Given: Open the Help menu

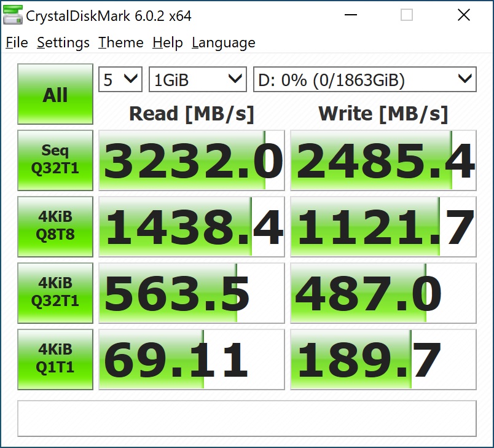Looking at the screenshot, I should coord(168,43).
